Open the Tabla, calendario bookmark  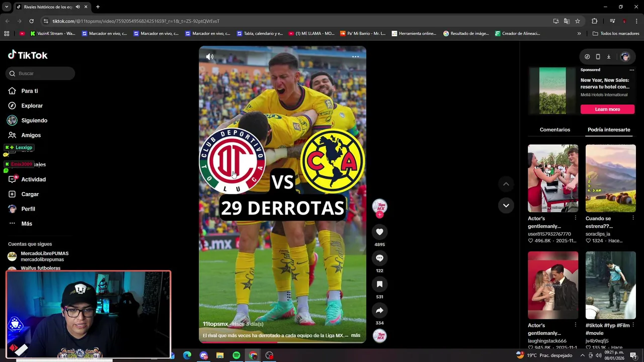tap(260, 34)
